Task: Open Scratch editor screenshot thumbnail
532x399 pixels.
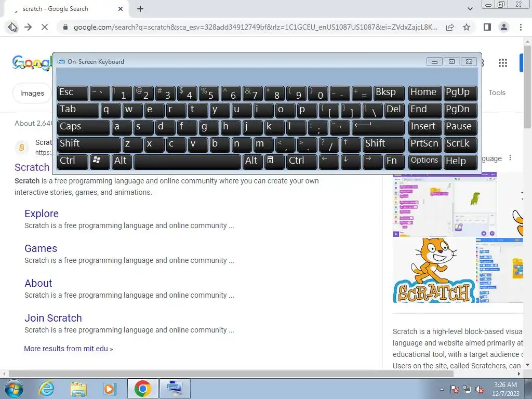Action: tap(445, 205)
